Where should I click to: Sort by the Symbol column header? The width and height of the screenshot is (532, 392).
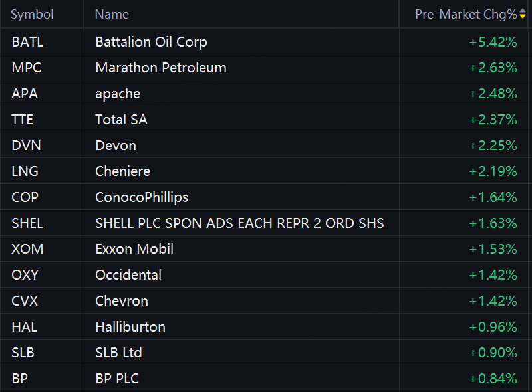(x=32, y=14)
